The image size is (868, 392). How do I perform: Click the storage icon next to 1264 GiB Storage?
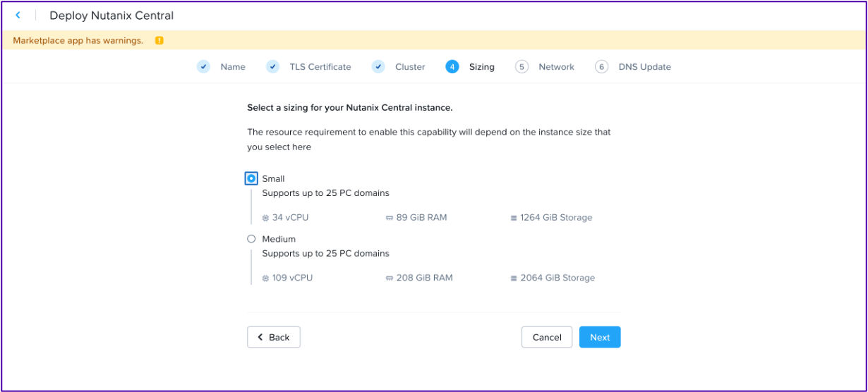coord(514,218)
